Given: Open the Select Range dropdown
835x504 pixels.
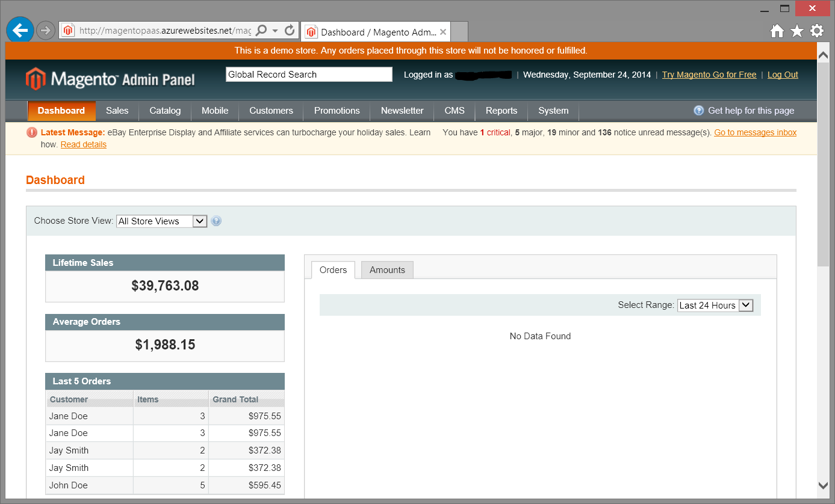Looking at the screenshot, I should click(715, 306).
